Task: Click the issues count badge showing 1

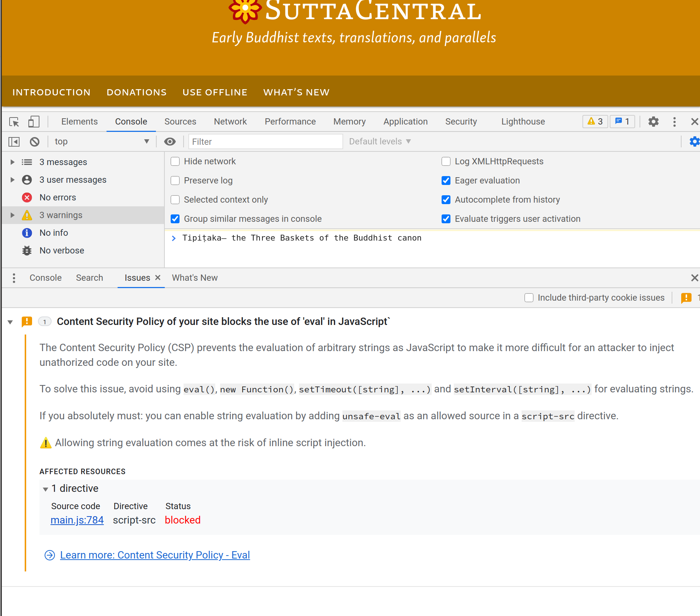Action: coord(623,122)
